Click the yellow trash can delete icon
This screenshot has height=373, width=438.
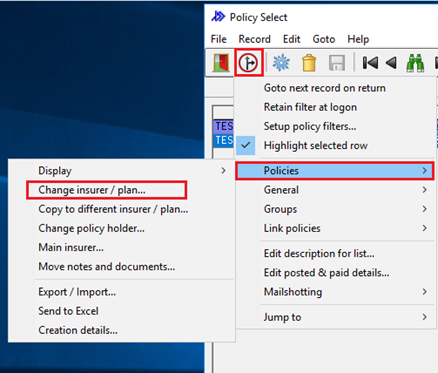point(309,62)
